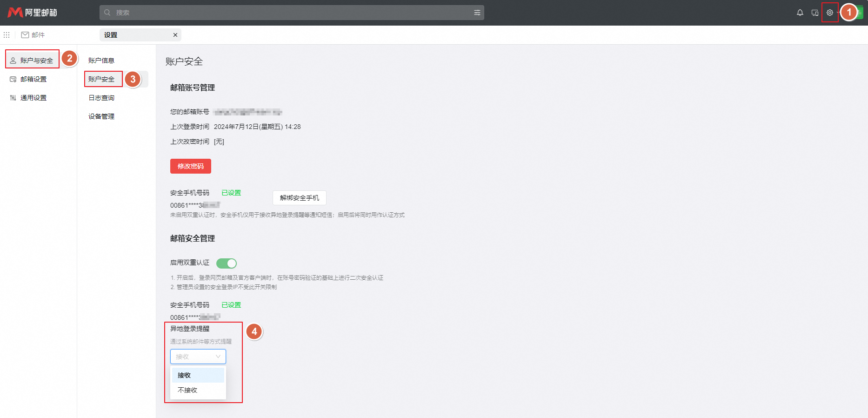Click the multi-device client icon
Image resolution: width=868 pixels, height=418 pixels.
pos(815,13)
